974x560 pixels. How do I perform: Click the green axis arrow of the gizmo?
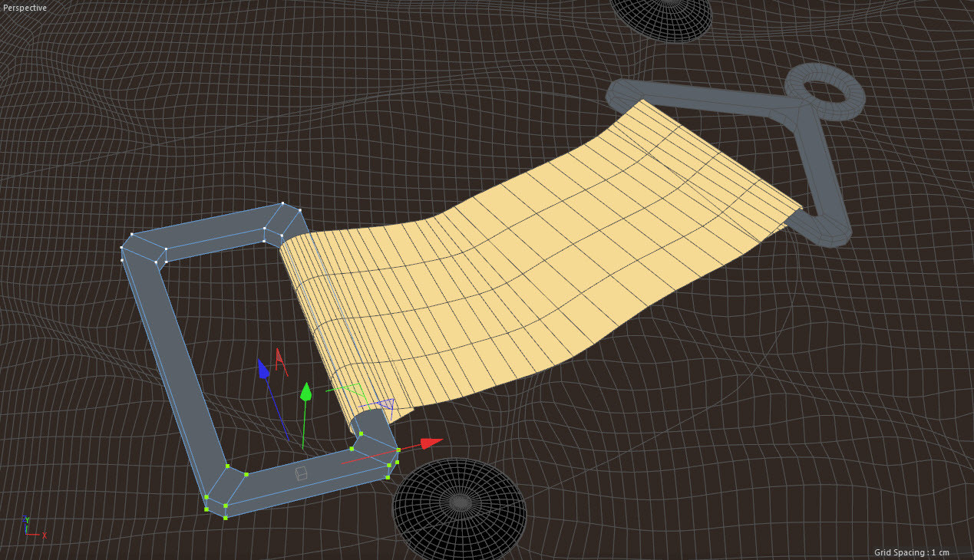coord(305,392)
